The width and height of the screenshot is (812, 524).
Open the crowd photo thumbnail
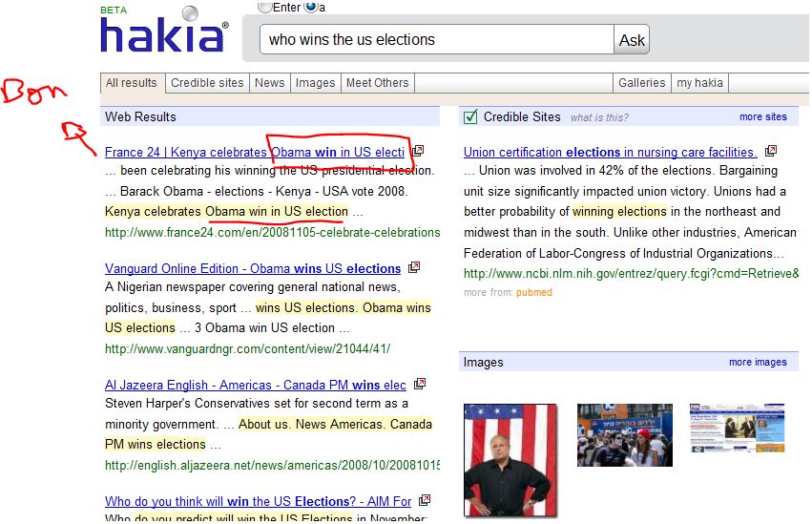click(x=625, y=435)
